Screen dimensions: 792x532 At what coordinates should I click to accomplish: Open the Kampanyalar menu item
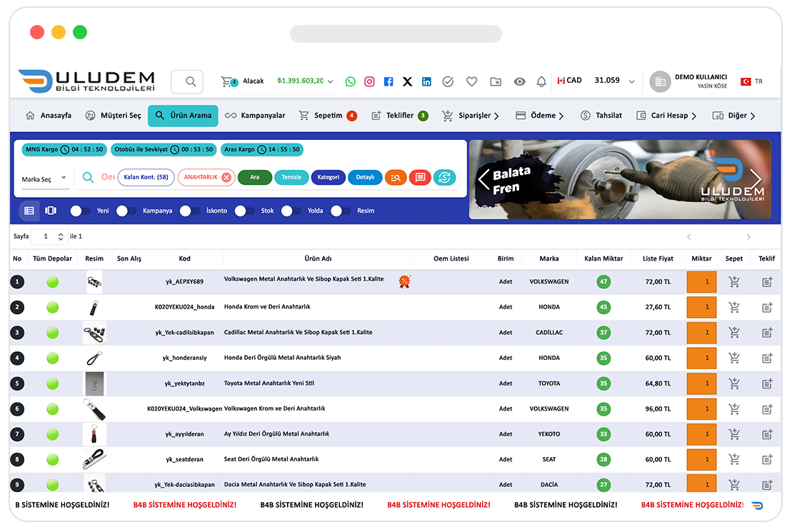coord(255,116)
